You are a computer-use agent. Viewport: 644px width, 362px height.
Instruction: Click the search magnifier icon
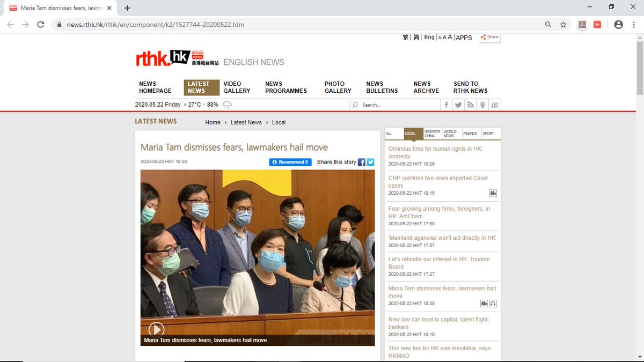click(355, 105)
